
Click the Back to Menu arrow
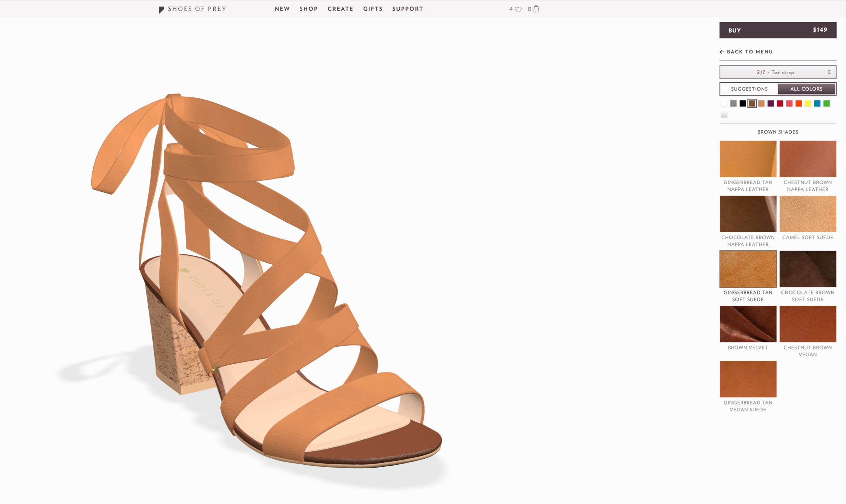point(722,52)
